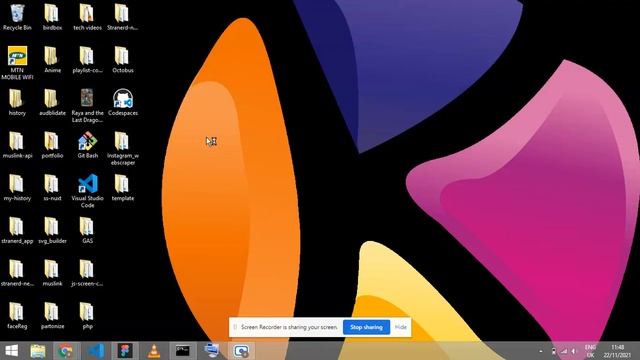The height and width of the screenshot is (360, 640).
Task: Select the stranerd_app folder
Action: pos(17,231)
